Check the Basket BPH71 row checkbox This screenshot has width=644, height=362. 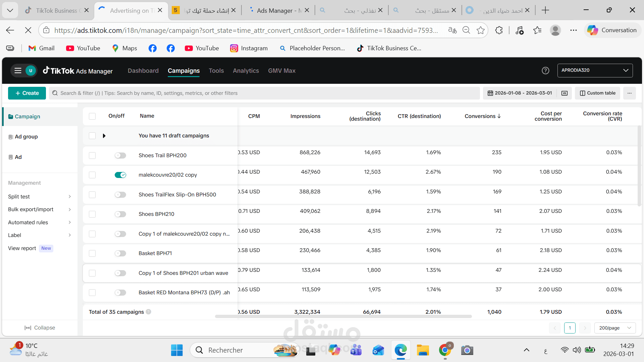pyautogui.click(x=92, y=253)
